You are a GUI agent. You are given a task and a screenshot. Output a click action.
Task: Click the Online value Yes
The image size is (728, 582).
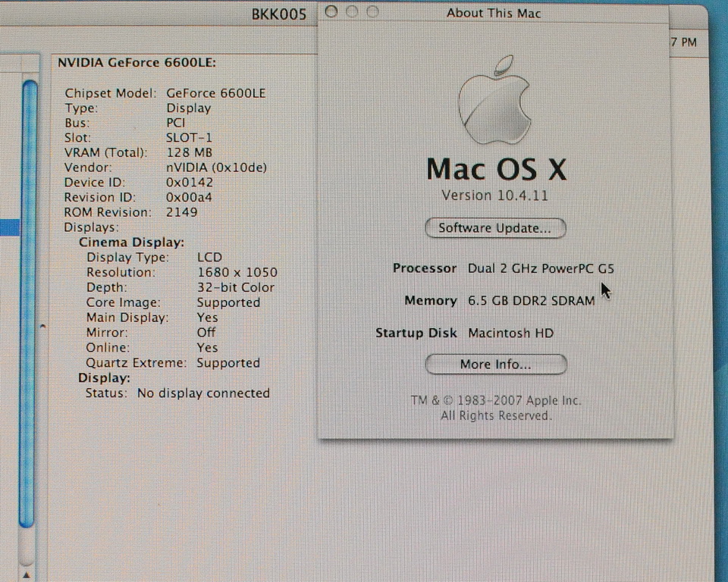(x=207, y=348)
